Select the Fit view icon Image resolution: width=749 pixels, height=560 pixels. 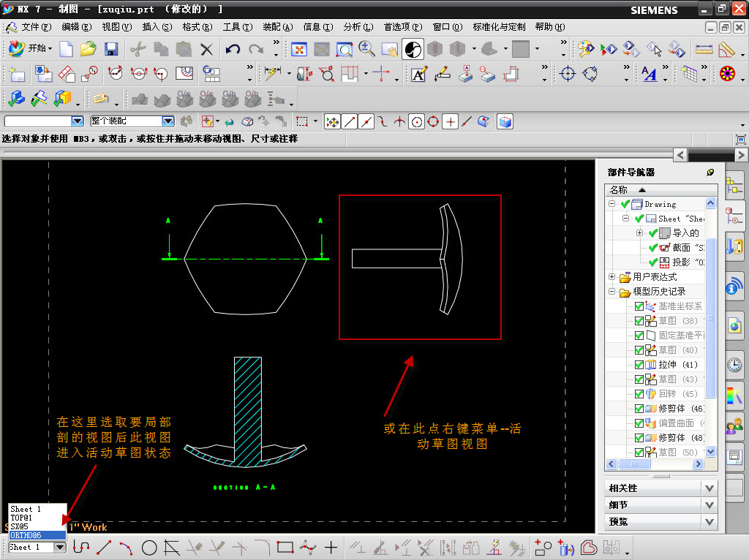tap(299, 49)
